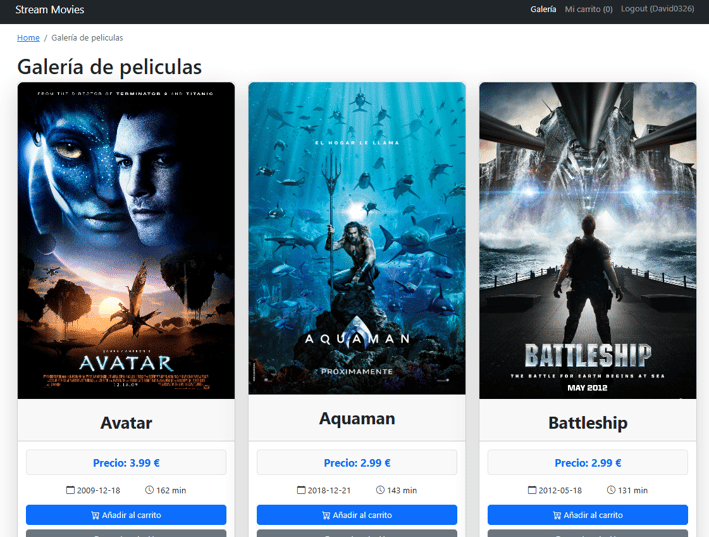Open the Aquaman movie poster

357,238
